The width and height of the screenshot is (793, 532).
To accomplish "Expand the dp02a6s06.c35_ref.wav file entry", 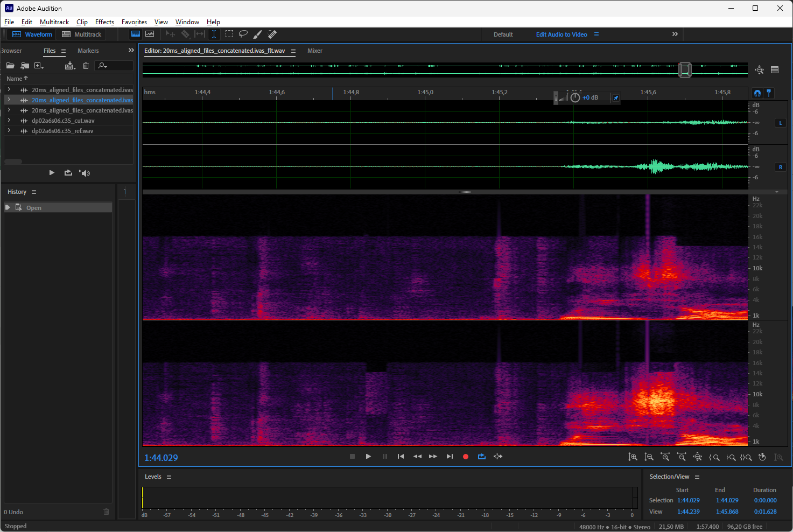I will pyautogui.click(x=9, y=131).
